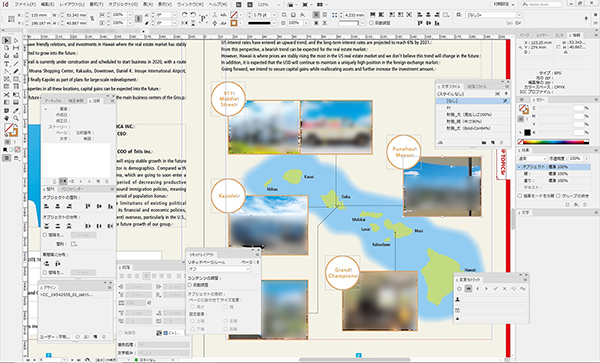Select 右端 radio in リキッドレイアウト panel
This screenshot has height=363, width=600.
tap(226, 329)
